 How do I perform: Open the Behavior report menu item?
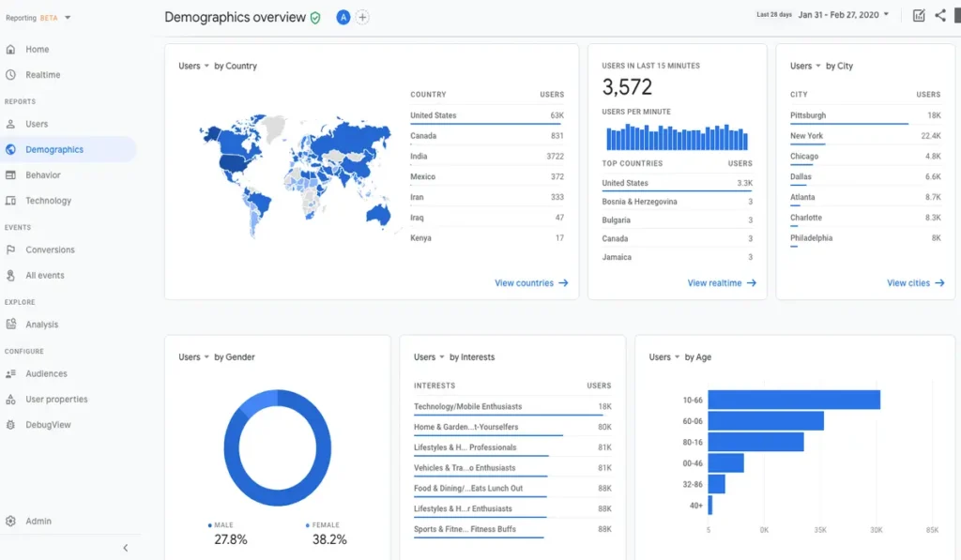[43, 175]
